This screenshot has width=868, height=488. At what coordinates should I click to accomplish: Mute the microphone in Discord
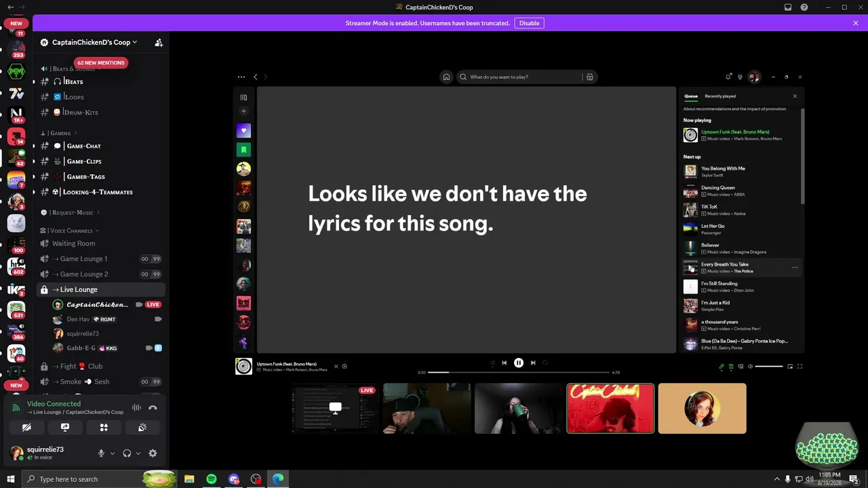[x=101, y=453]
